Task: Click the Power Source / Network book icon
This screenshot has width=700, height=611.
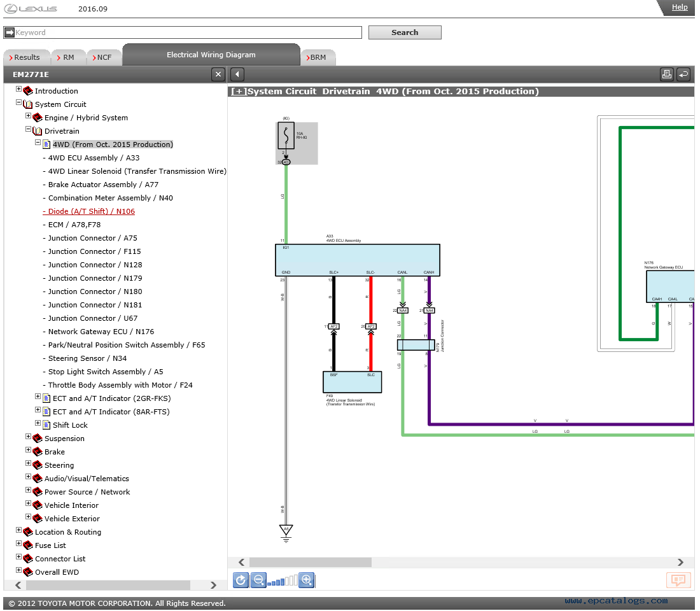Action: click(38, 492)
